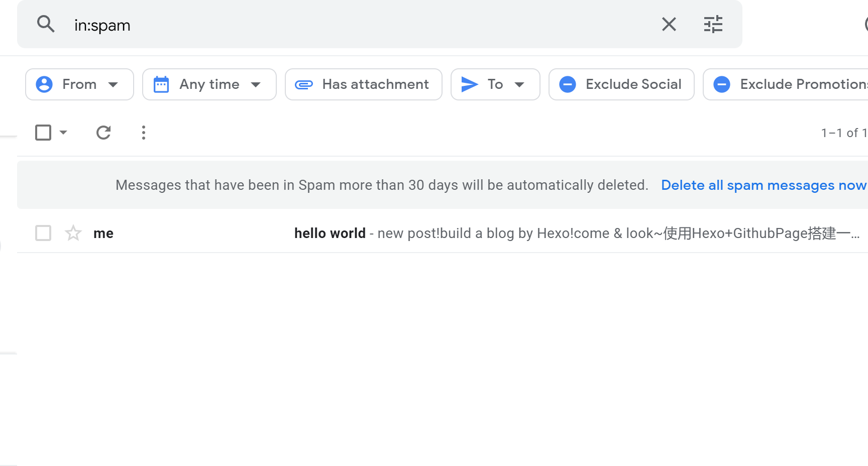Open the more actions menu
The width and height of the screenshot is (868, 466).
(143, 132)
